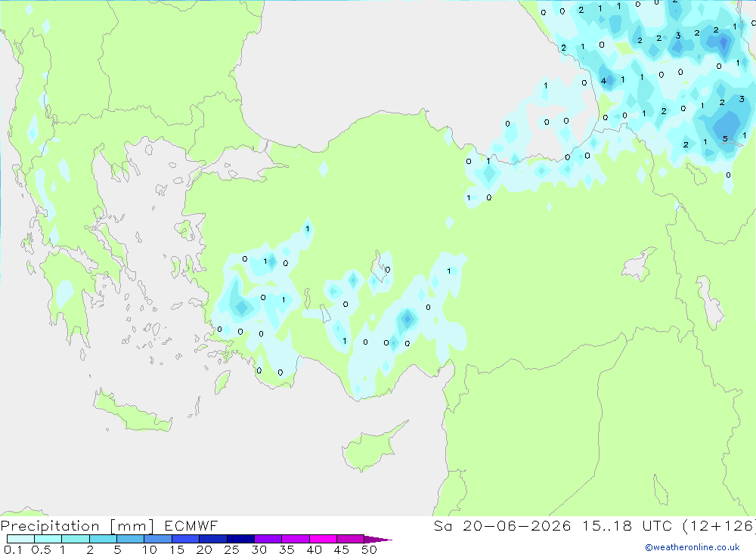Click the legend label '25'

[x=231, y=549]
